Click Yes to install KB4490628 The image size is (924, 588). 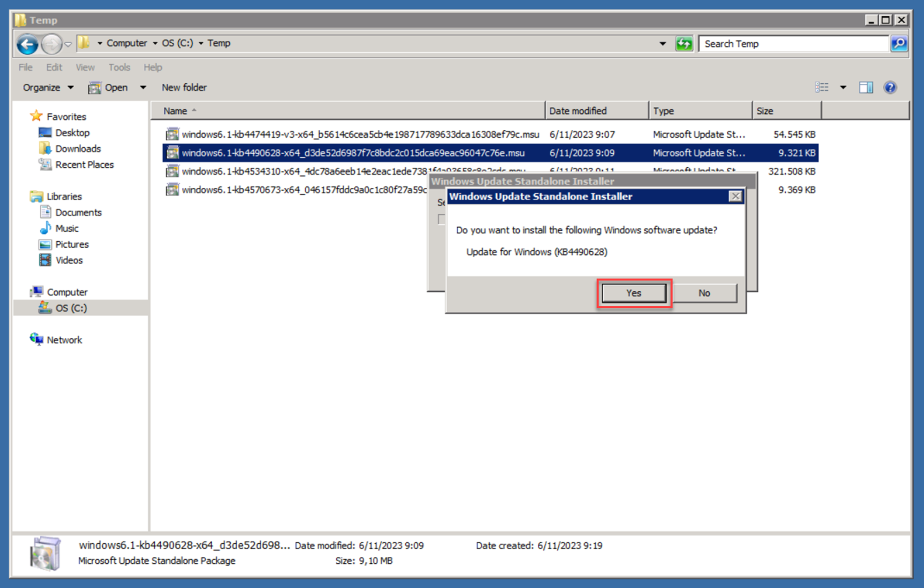click(633, 292)
